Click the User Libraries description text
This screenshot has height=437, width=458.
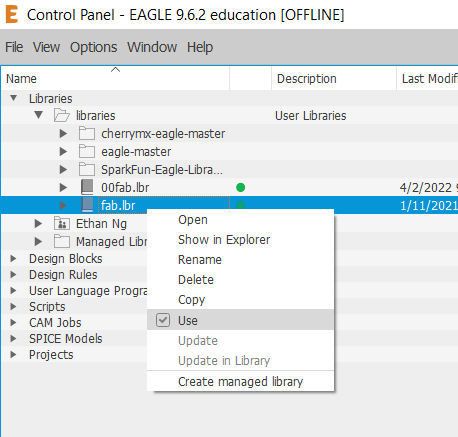pyautogui.click(x=311, y=116)
